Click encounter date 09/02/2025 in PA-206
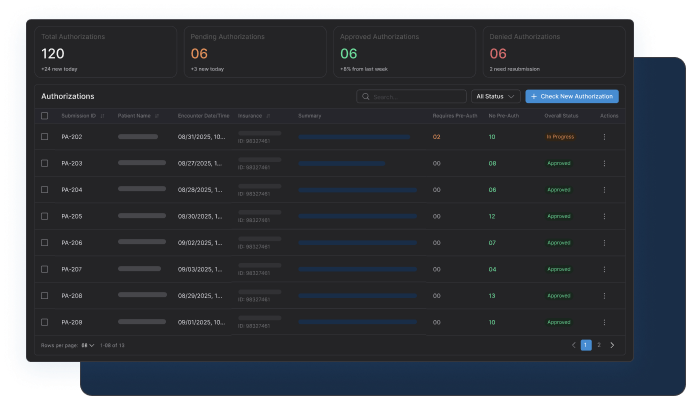This screenshot has width=686, height=396. click(200, 243)
